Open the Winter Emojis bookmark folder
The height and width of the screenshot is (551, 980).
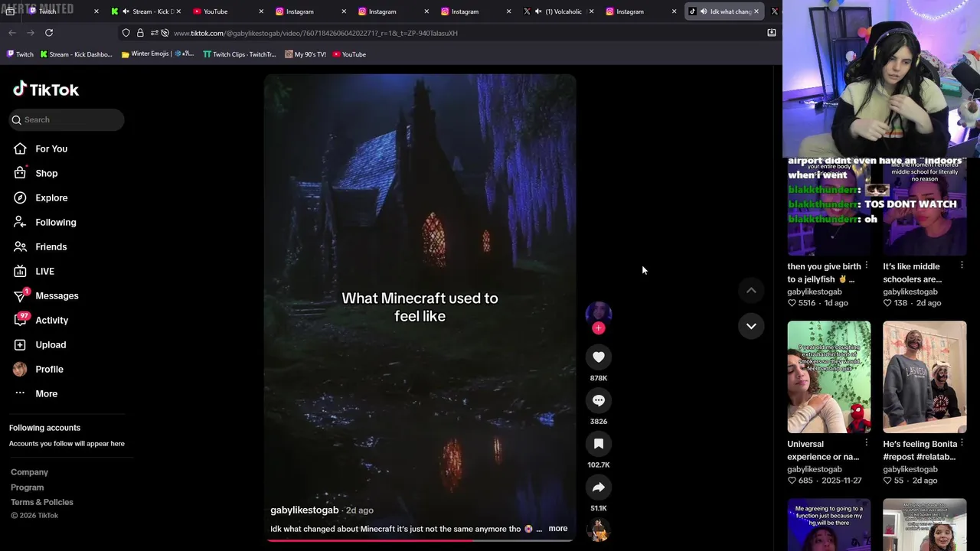coord(158,54)
